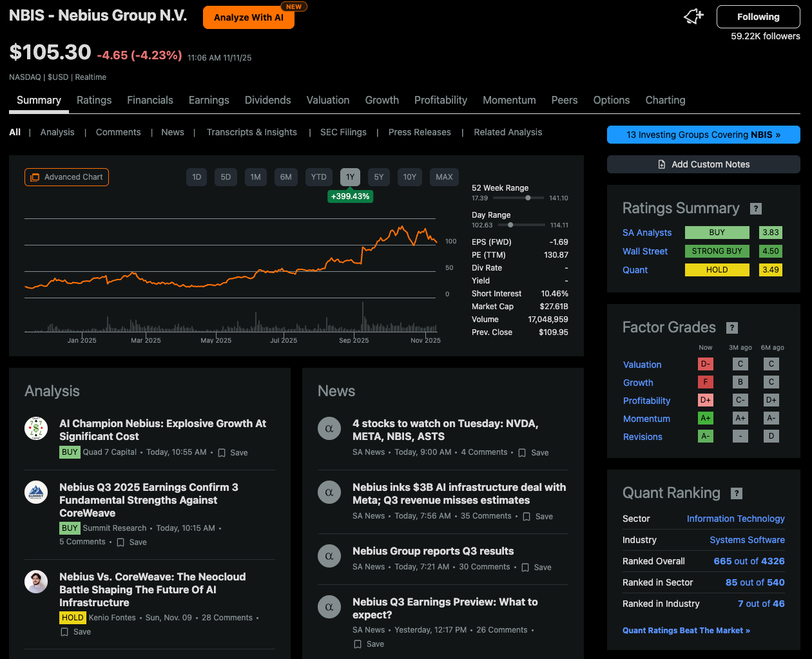The image size is (812, 659).
Task: Click the Day Range slider marker
Action: click(x=510, y=225)
